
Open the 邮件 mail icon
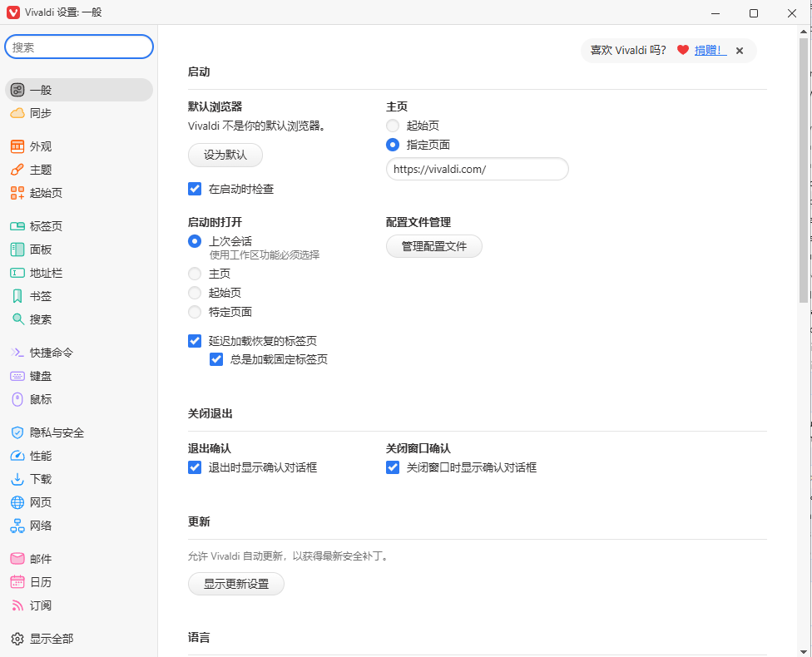tap(17, 559)
